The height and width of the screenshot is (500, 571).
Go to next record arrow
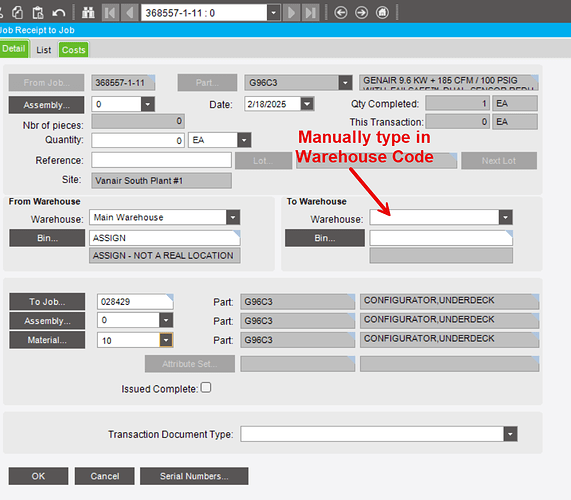(x=291, y=13)
